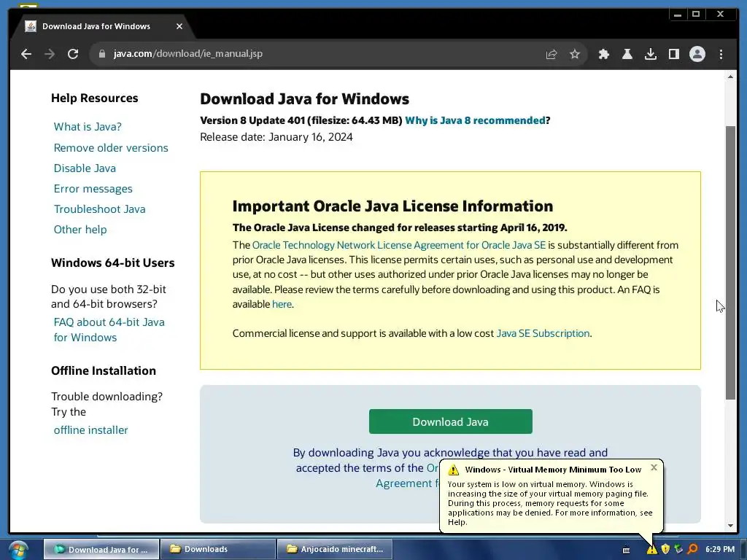Open the offline installer link
Screen dimensions: 747x560
click(90, 430)
